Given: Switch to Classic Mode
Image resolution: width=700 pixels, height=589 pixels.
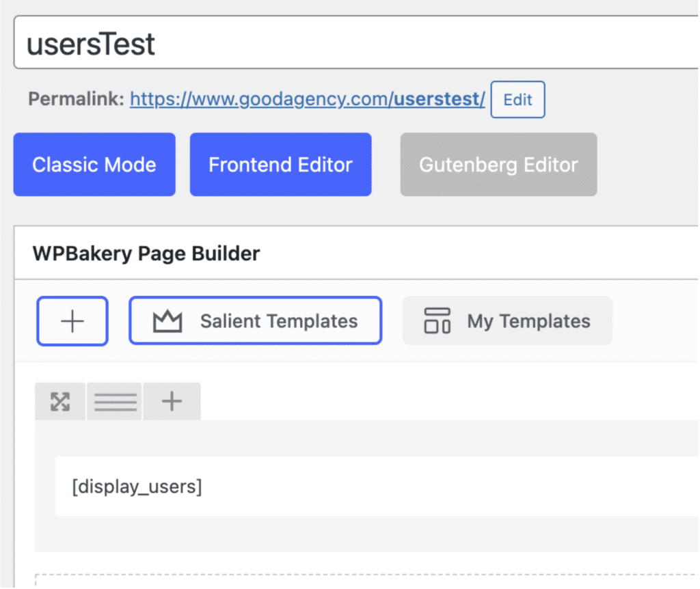Looking at the screenshot, I should pos(94,164).
